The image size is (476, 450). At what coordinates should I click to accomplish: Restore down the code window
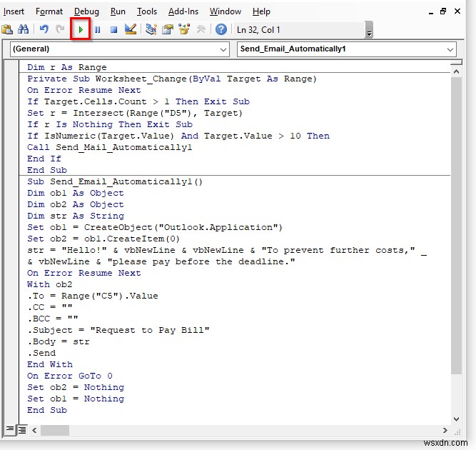[443, 11]
